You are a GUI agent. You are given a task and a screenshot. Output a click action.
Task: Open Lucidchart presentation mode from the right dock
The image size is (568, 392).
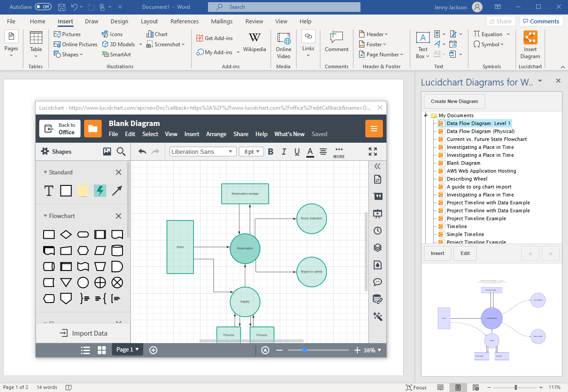point(377,214)
